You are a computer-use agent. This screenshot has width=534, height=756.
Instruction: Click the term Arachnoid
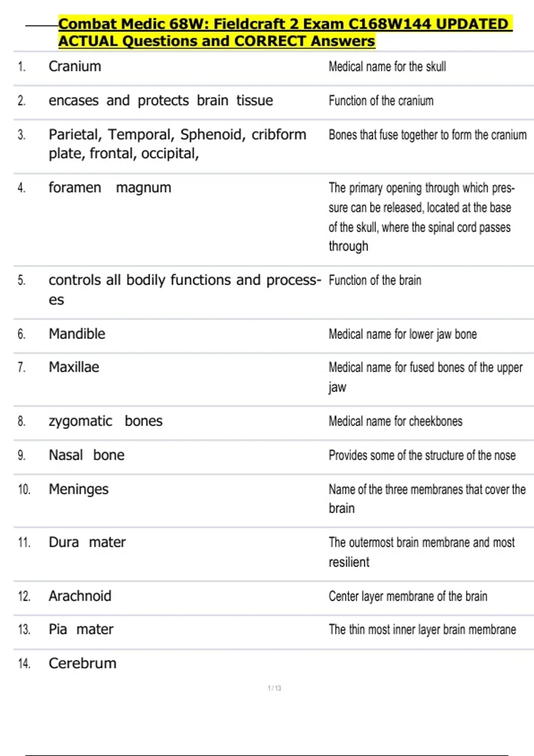click(x=80, y=596)
